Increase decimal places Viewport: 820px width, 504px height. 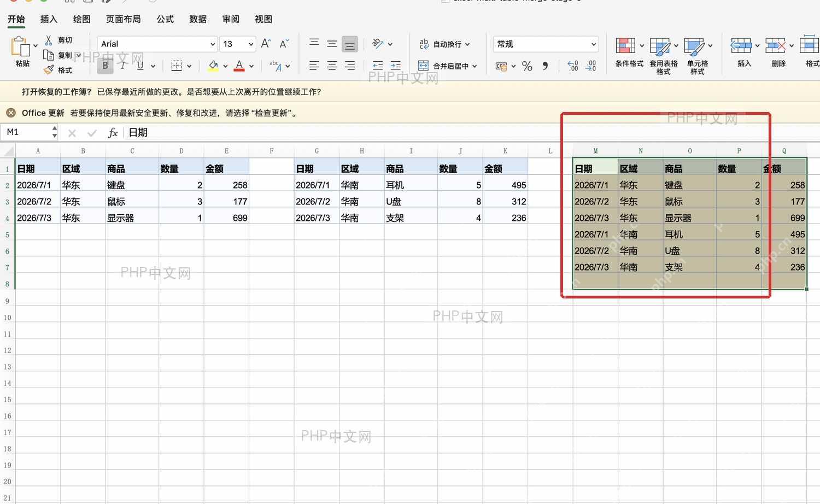click(x=573, y=66)
